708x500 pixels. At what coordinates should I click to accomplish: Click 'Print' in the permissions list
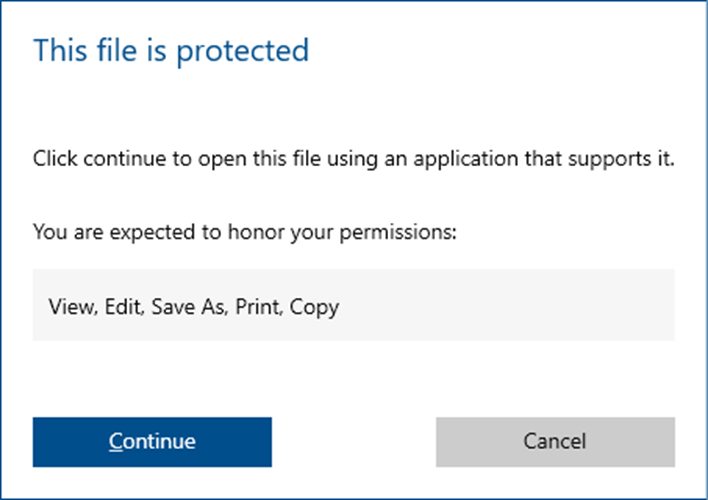click(257, 307)
